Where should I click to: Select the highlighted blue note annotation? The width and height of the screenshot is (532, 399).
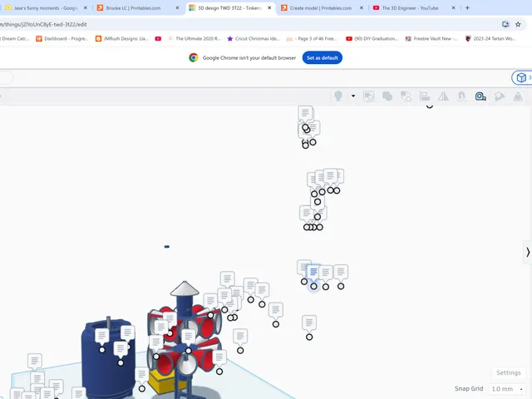click(x=313, y=273)
